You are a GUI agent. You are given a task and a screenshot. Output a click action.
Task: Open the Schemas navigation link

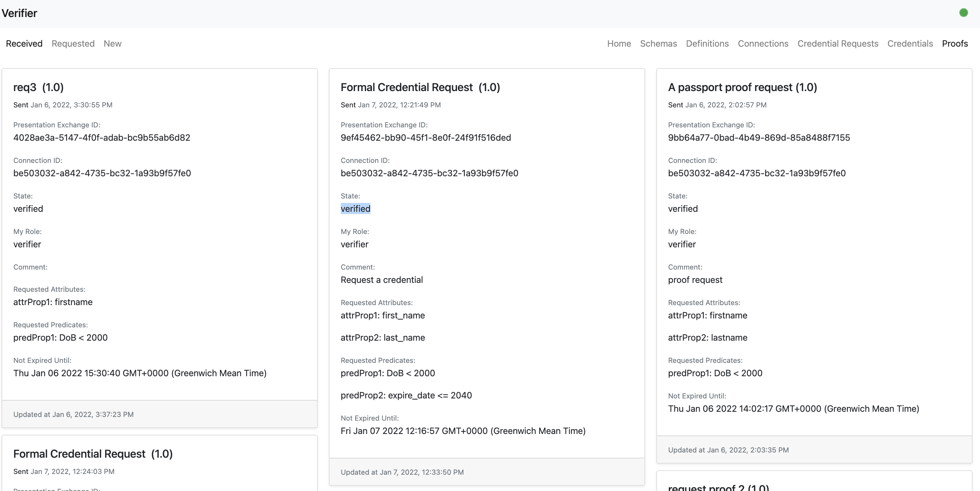tap(658, 44)
